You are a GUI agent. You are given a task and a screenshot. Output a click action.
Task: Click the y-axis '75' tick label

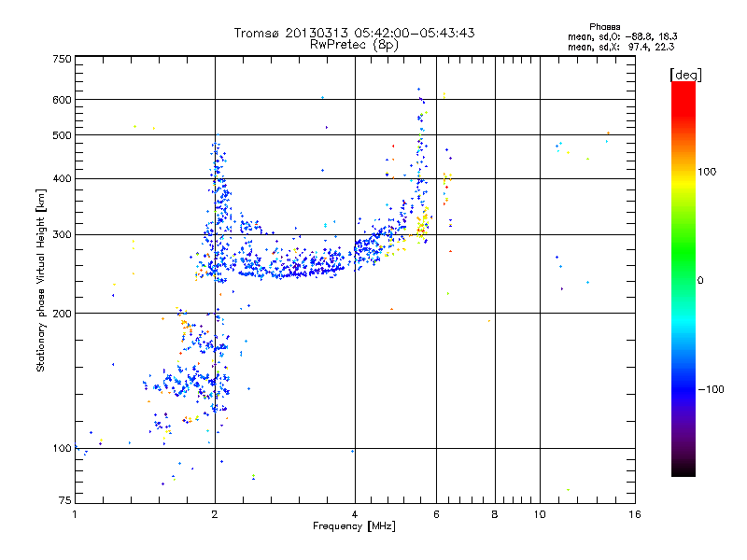65,500
